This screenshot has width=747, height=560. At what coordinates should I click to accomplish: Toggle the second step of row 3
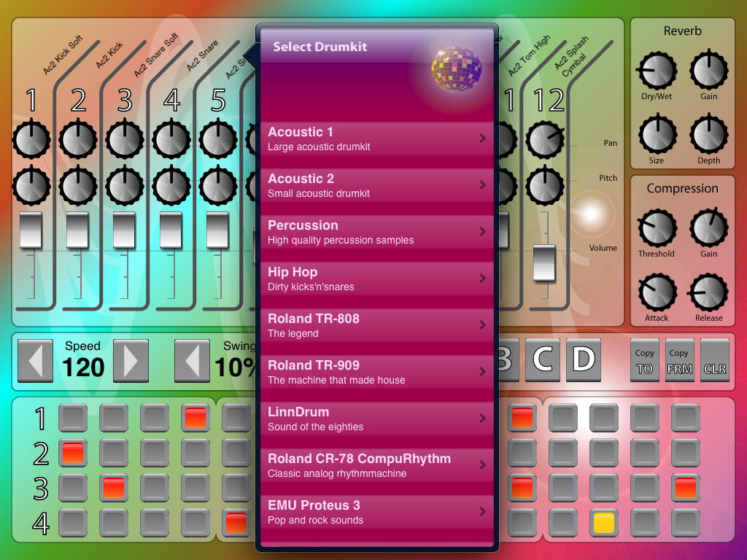tap(113, 488)
